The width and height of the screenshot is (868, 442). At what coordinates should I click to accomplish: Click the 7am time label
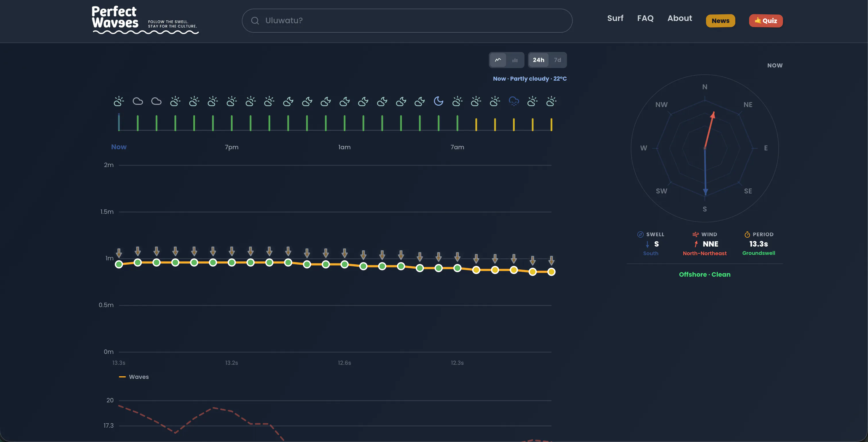pyautogui.click(x=457, y=147)
